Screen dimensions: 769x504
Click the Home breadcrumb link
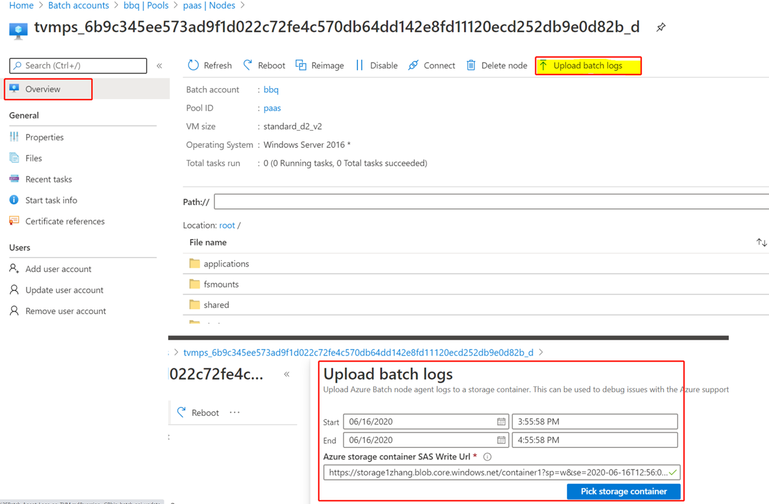coord(22,5)
